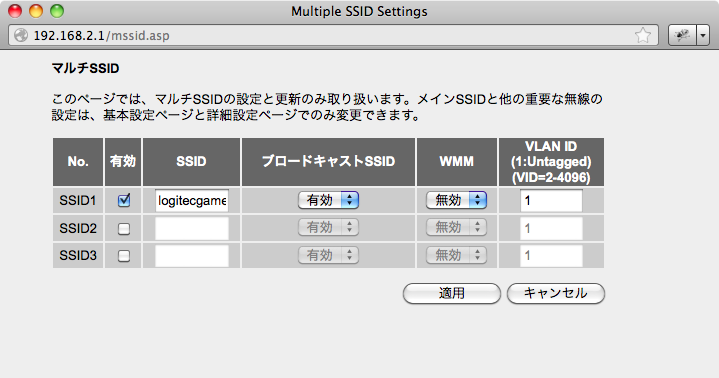This screenshot has height=378, width=719.
Task: Click the bookmark star icon in address bar
Action: (x=643, y=35)
